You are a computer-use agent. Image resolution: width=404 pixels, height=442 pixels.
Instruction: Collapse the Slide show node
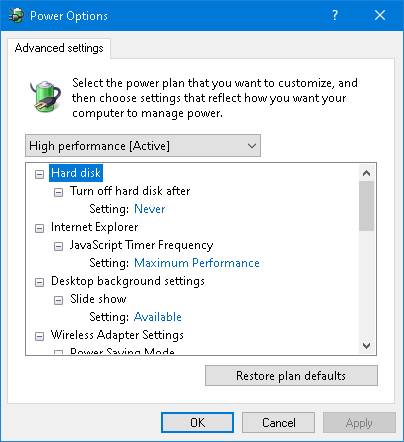pyautogui.click(x=58, y=300)
